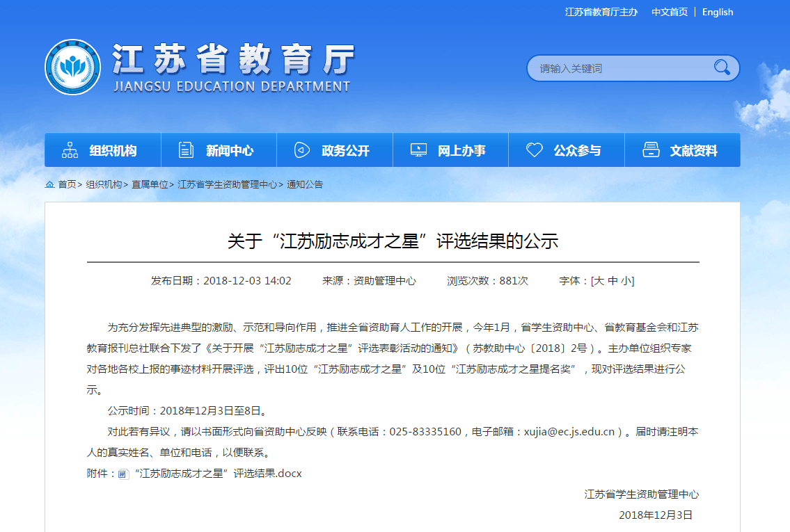
Task: Download the 评选结果.docx attachment
Action: pos(218,474)
